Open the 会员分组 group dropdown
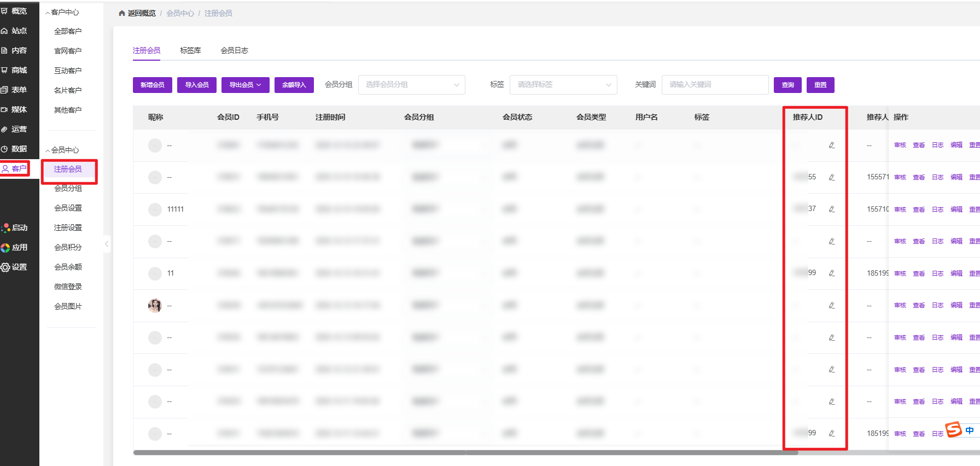 click(x=411, y=85)
